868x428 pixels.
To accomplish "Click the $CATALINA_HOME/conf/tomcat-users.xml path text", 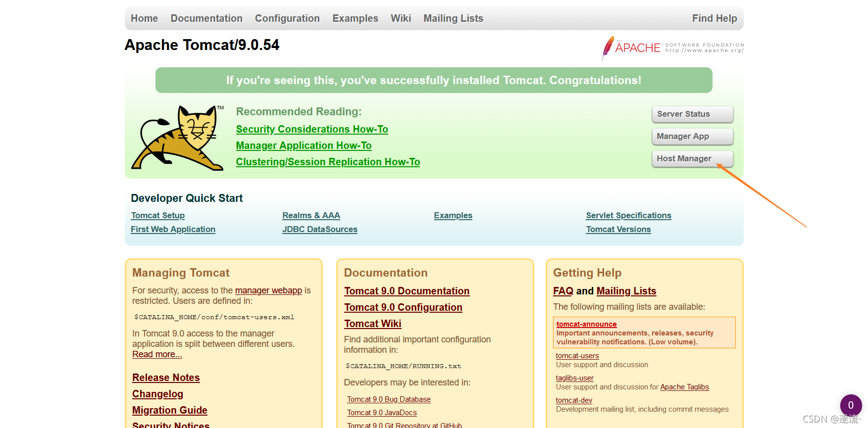I will click(214, 317).
